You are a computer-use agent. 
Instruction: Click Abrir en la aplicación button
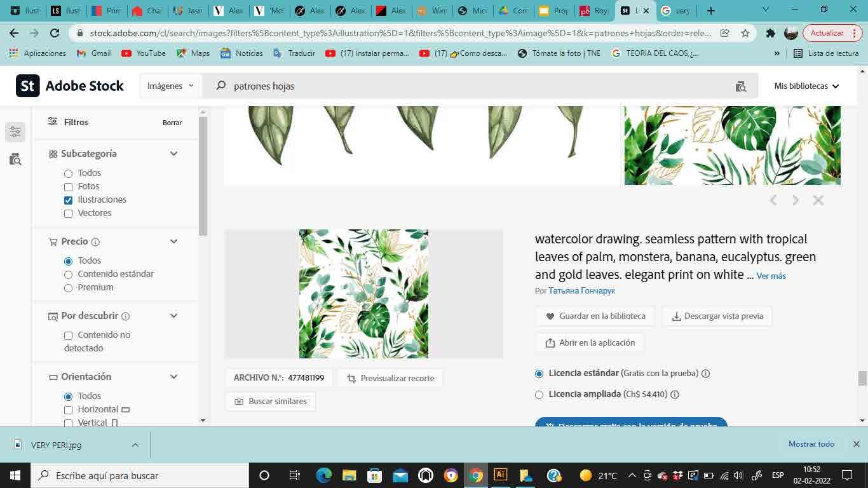pos(590,343)
